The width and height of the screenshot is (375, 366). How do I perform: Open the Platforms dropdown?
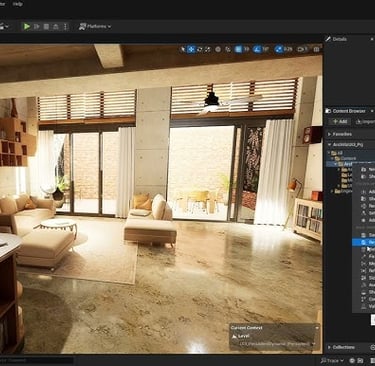point(95,26)
